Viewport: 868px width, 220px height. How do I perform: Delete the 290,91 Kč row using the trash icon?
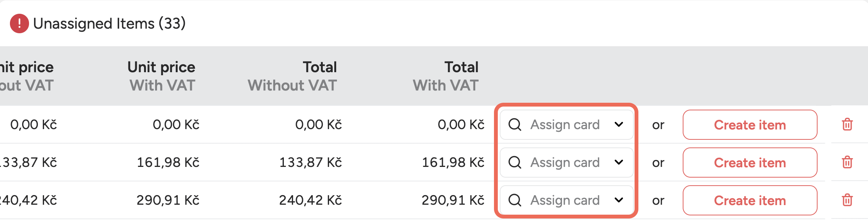pos(847,200)
